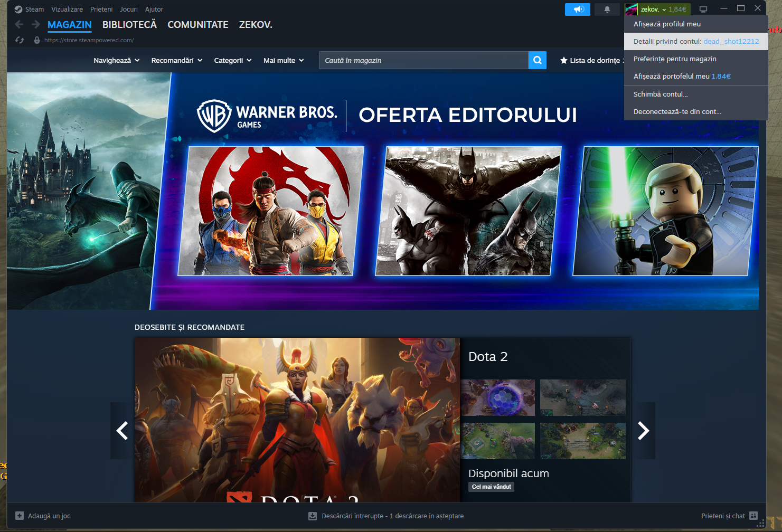Show next featured game with right arrow
Viewport: 782px width, 532px height.
643,431
